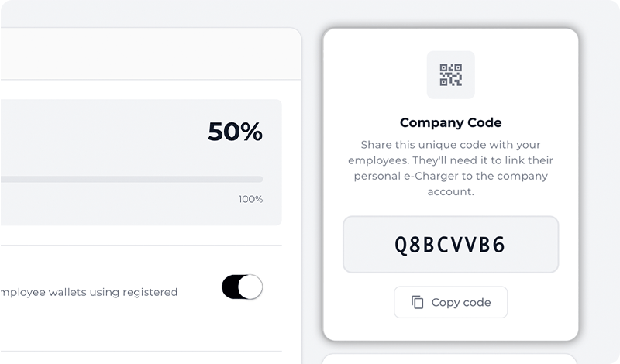The height and width of the screenshot is (364, 620).
Task: Click the partially visible card below Company Code
Action: (x=450, y=359)
